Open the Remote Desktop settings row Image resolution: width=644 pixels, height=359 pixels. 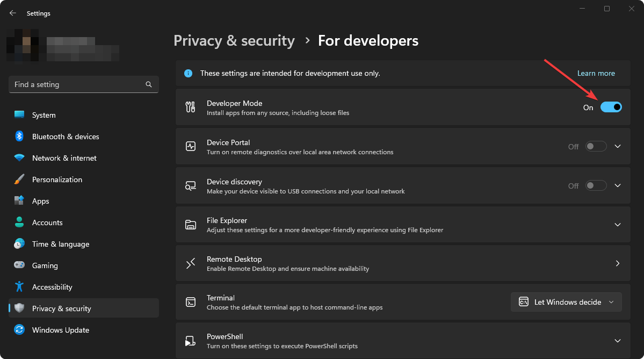pos(402,263)
